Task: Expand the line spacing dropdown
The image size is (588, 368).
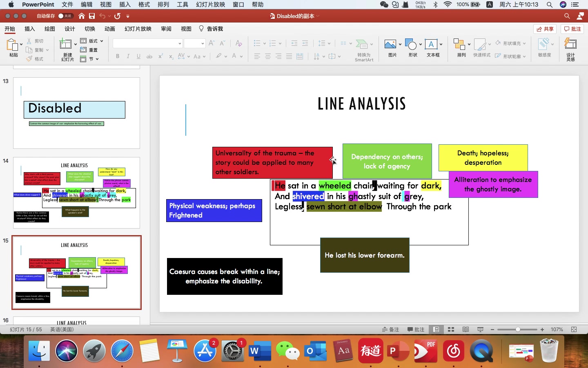Action: [x=329, y=43]
